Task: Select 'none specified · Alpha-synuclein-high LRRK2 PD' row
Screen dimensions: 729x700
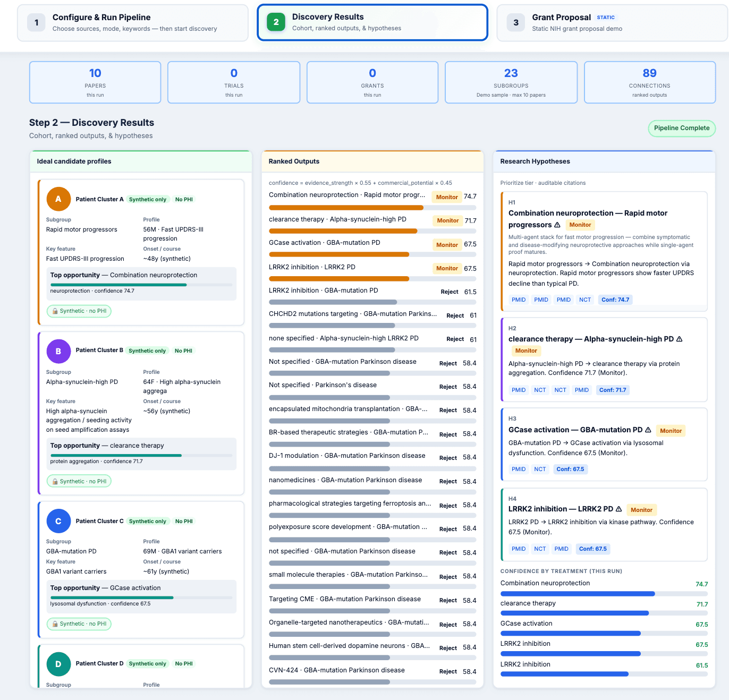Action: (x=372, y=343)
